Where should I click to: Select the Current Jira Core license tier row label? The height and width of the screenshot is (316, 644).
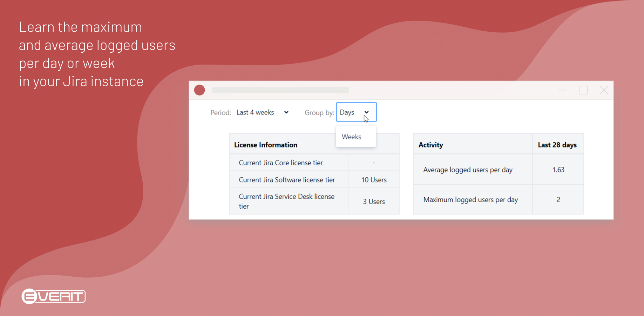click(281, 163)
